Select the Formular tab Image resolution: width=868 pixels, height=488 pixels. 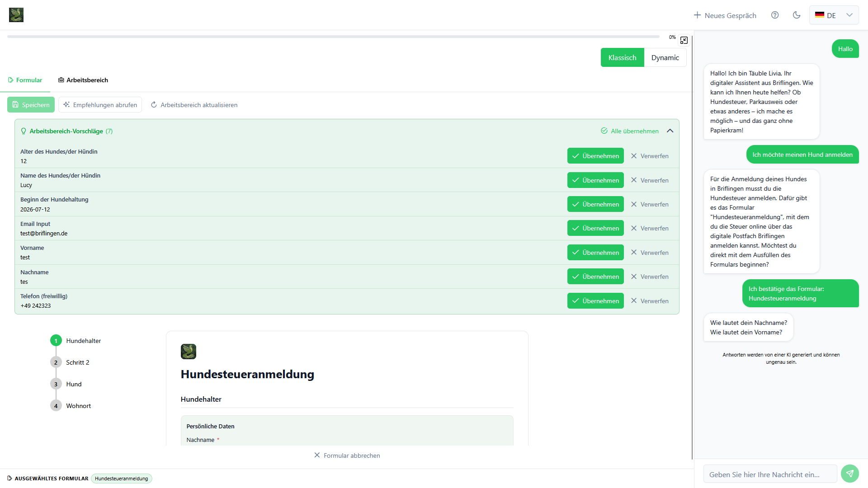tap(25, 80)
